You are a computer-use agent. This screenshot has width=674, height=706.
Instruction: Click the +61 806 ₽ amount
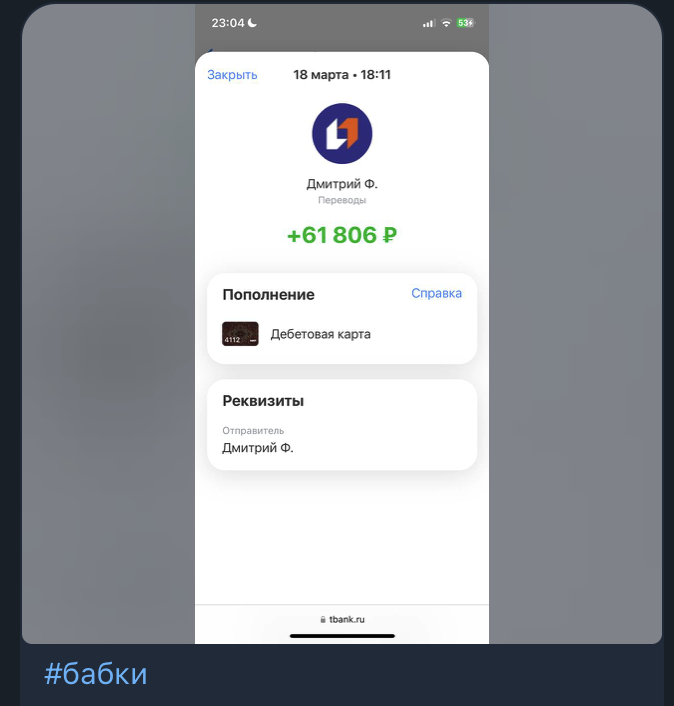342,235
